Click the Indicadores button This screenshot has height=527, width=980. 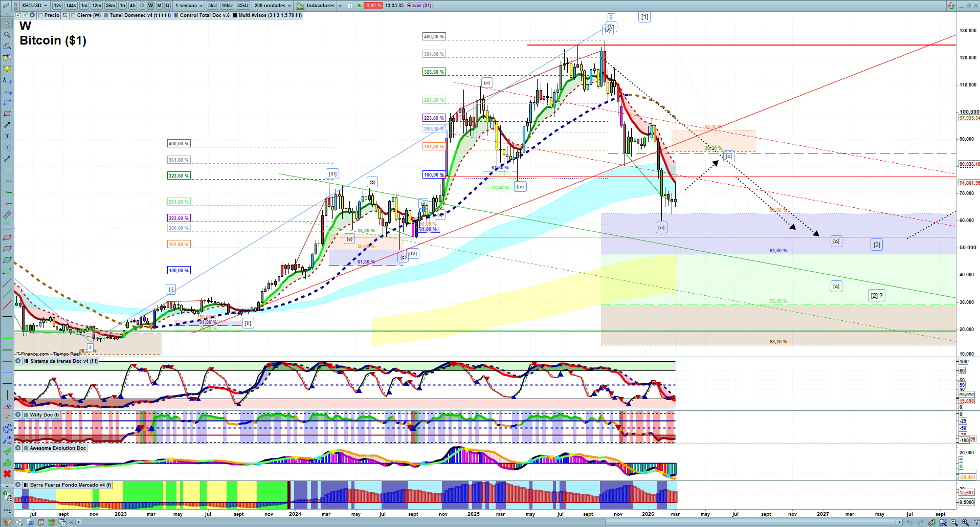coord(316,6)
